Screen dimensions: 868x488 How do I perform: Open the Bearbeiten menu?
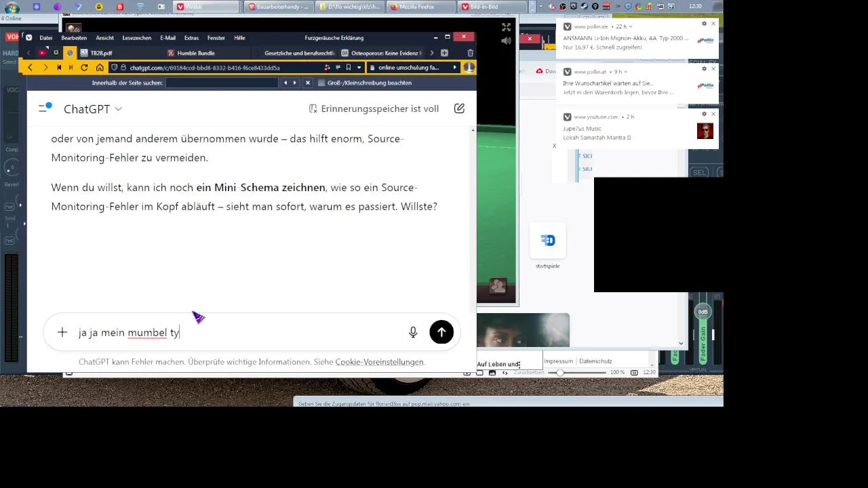[74, 38]
